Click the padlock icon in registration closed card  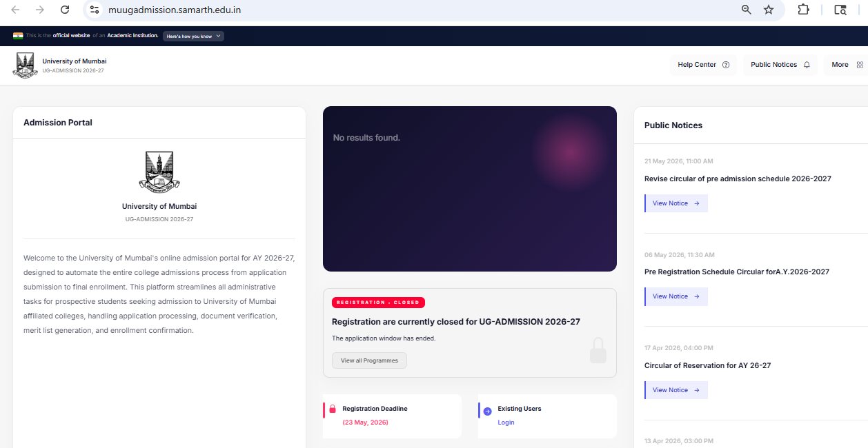pos(598,349)
